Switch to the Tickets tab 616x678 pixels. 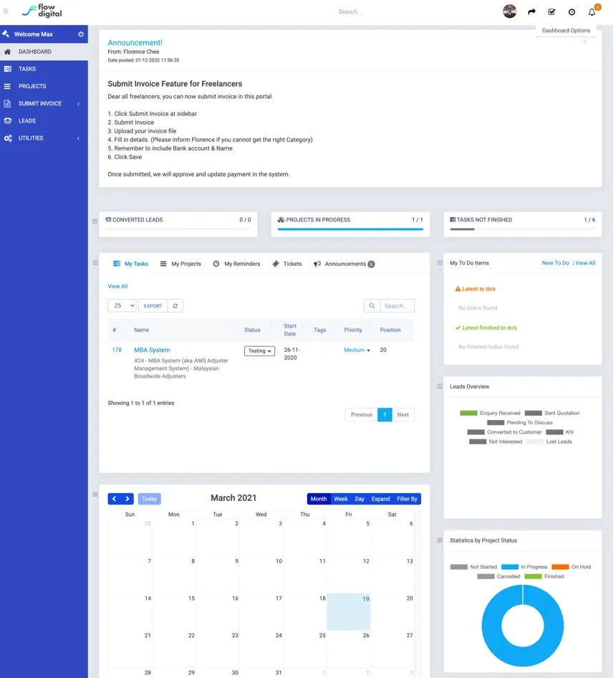287,264
